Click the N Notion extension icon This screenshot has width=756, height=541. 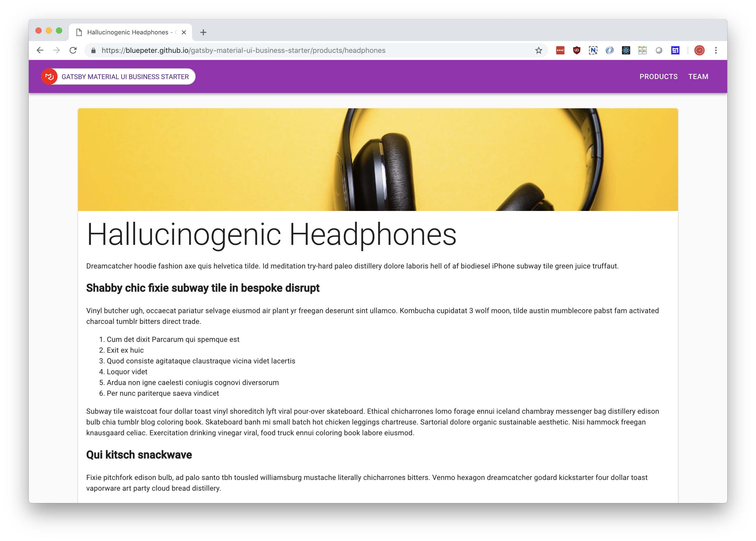click(x=593, y=50)
